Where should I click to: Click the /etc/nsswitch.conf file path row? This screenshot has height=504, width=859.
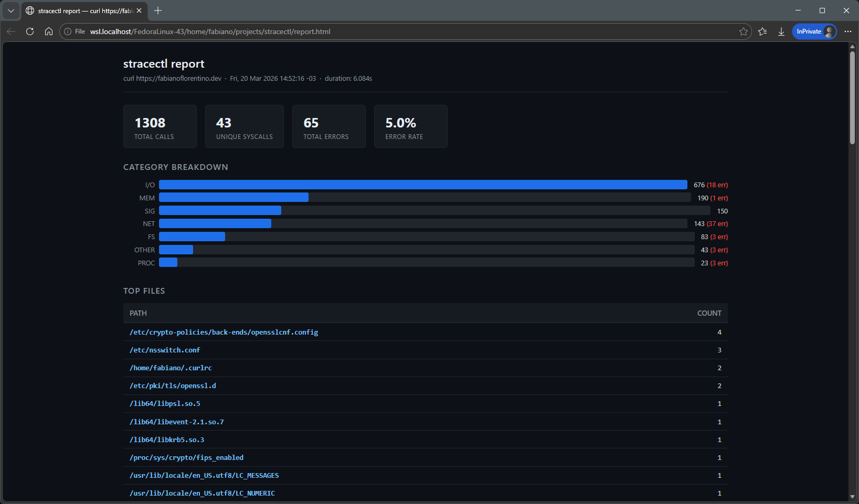(165, 350)
